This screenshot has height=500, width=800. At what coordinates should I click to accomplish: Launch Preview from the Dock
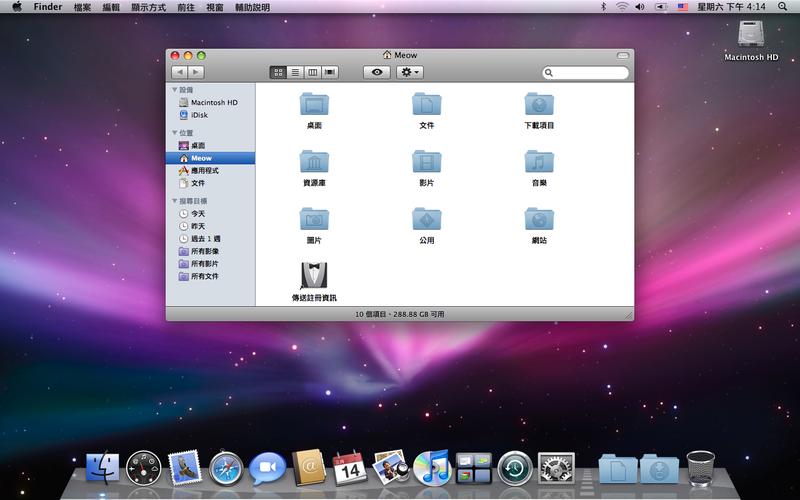pyautogui.click(x=391, y=467)
